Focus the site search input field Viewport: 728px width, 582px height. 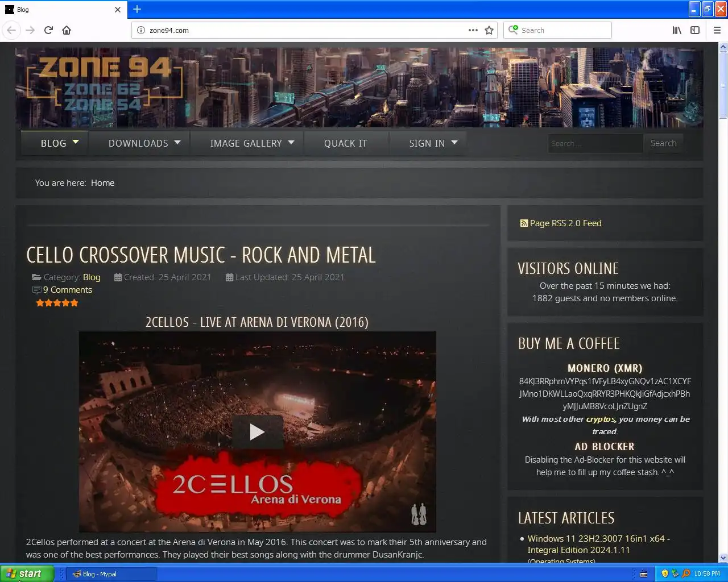coord(595,143)
